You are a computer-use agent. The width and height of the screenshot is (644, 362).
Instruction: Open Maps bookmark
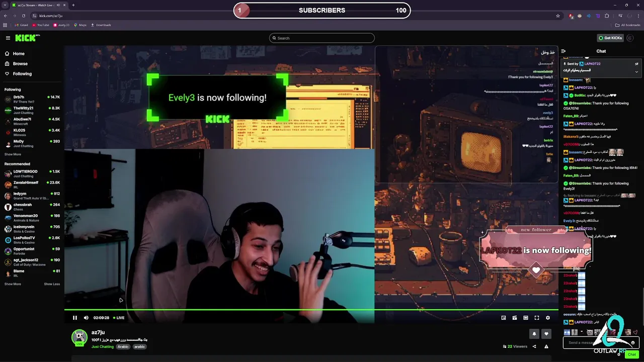pos(80,25)
